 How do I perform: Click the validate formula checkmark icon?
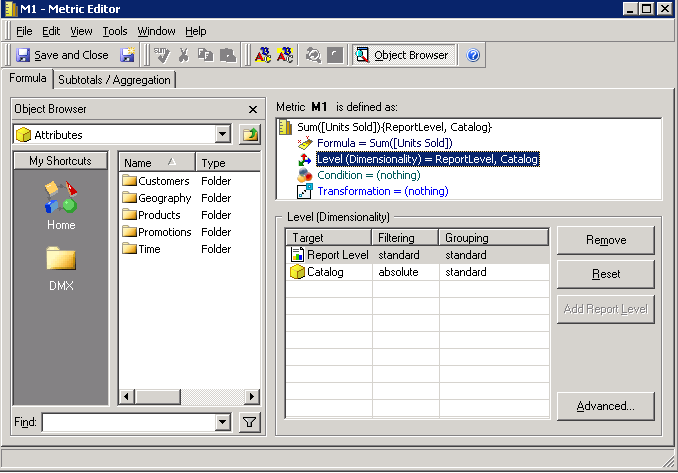point(162,55)
